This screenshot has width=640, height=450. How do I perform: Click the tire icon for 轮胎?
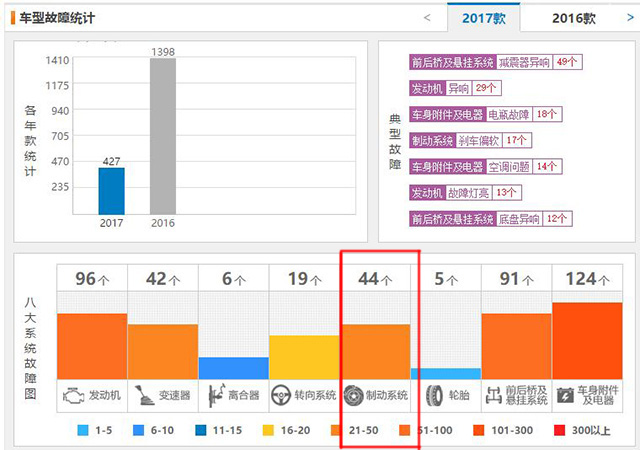[x=434, y=395]
